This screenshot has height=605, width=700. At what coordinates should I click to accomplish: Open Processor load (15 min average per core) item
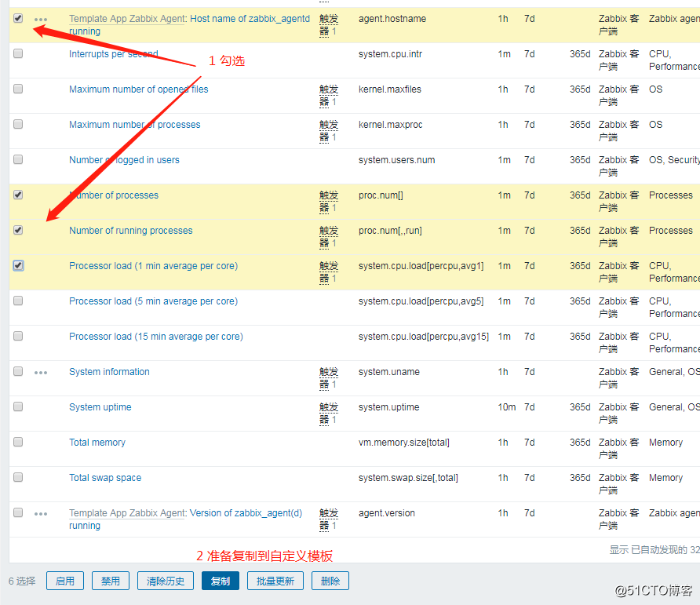[x=156, y=336]
